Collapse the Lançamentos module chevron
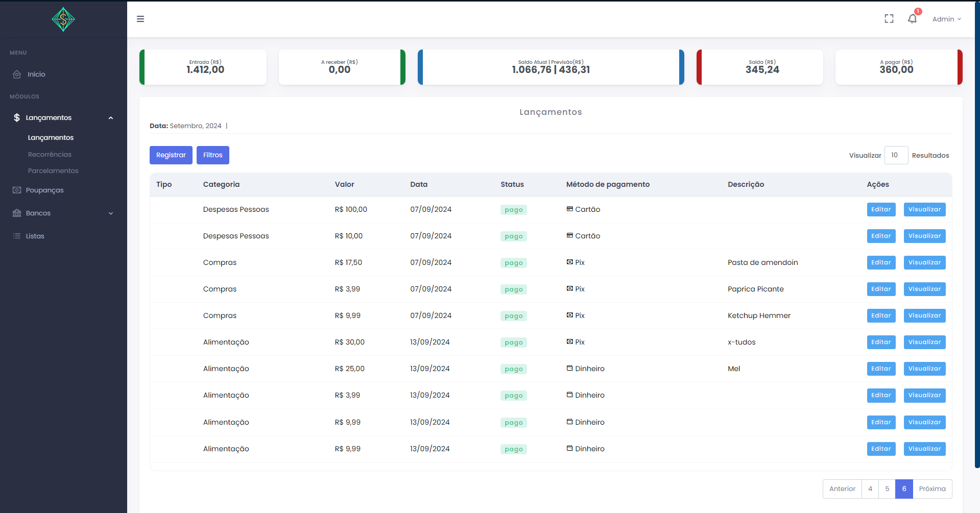The image size is (980, 513). 111,118
